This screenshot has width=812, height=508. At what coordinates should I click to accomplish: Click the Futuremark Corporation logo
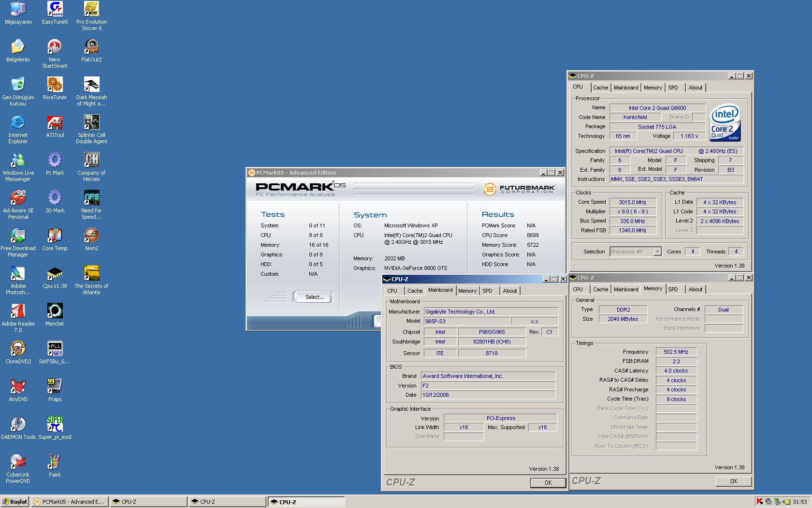(x=519, y=189)
